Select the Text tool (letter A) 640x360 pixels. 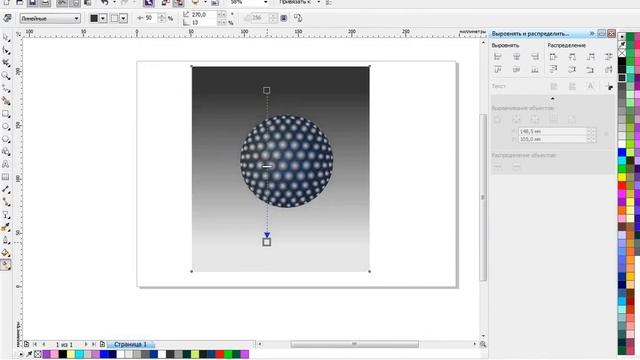[6, 164]
